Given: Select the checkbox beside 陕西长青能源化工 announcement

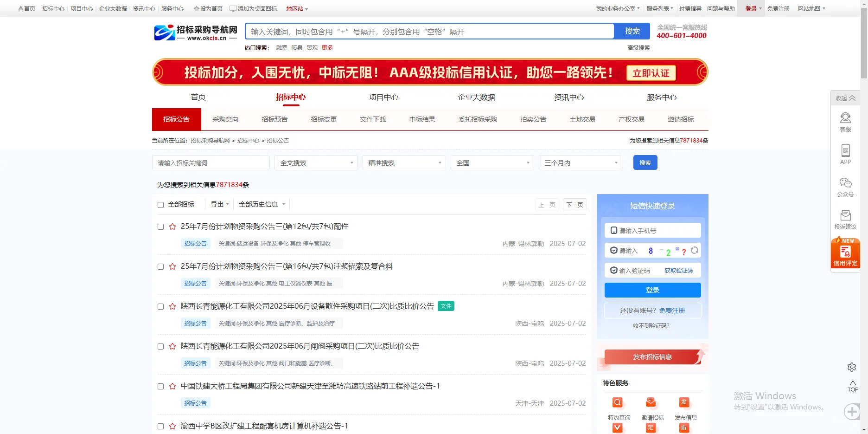Looking at the screenshot, I should coord(161,306).
